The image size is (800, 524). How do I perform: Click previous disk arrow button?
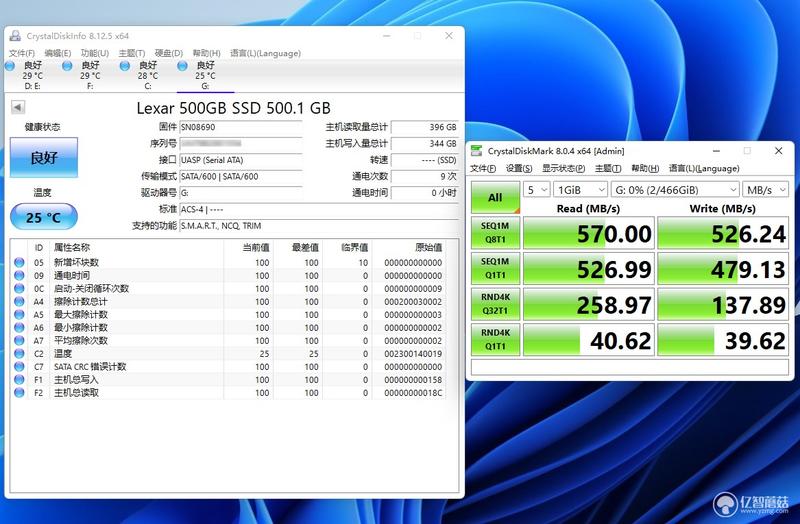pos(18,107)
